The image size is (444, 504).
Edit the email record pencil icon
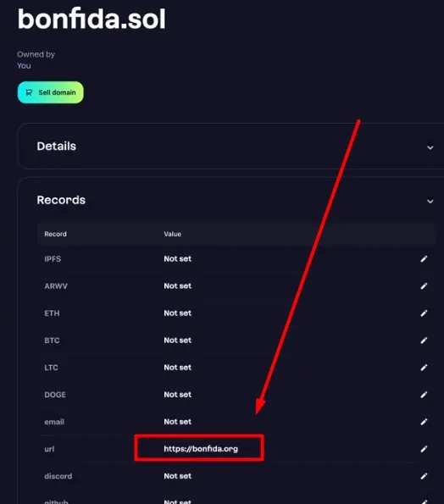coord(424,422)
